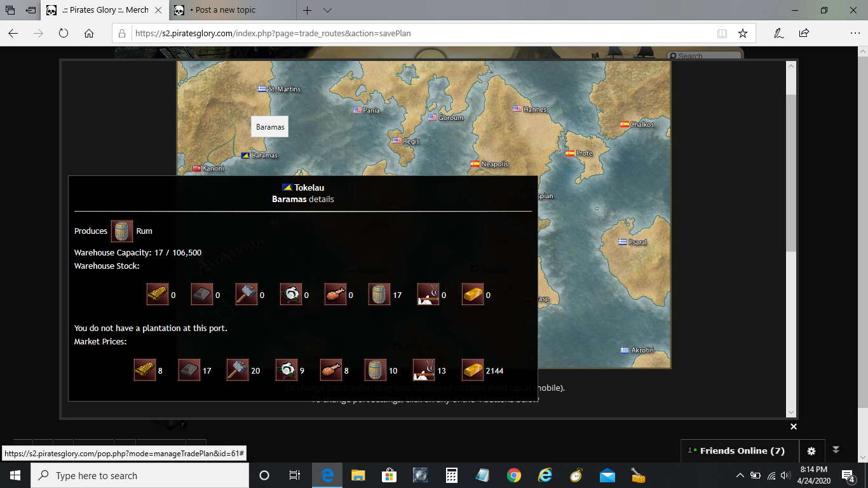Viewport: 868px width, 488px height.
Task: Click the Warehouse Capacity: 17 / 106,500 text
Action: point(138,253)
